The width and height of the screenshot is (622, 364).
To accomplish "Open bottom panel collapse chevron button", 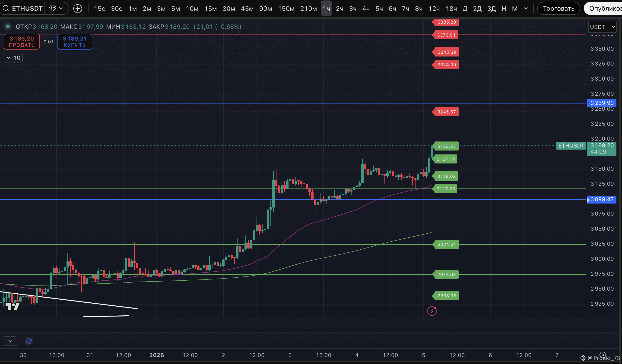I will (10, 341).
